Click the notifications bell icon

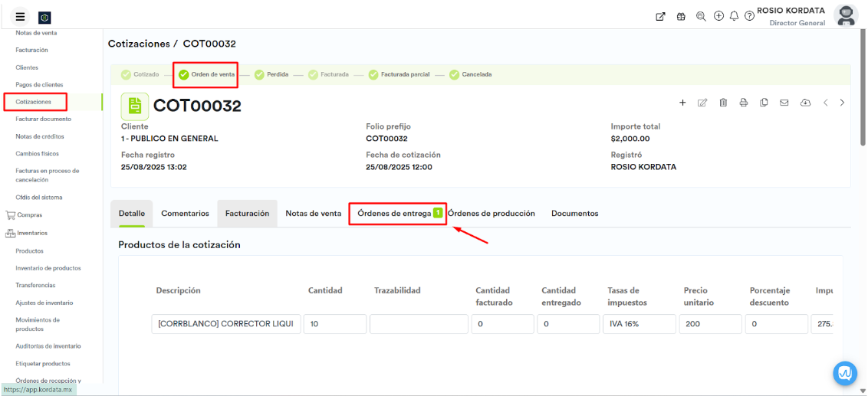click(x=734, y=16)
